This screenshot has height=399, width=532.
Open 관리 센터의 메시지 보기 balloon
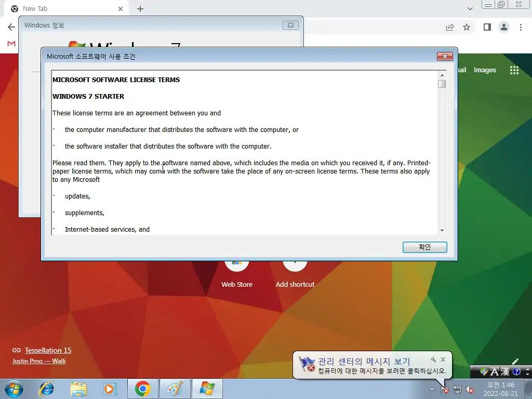click(364, 361)
